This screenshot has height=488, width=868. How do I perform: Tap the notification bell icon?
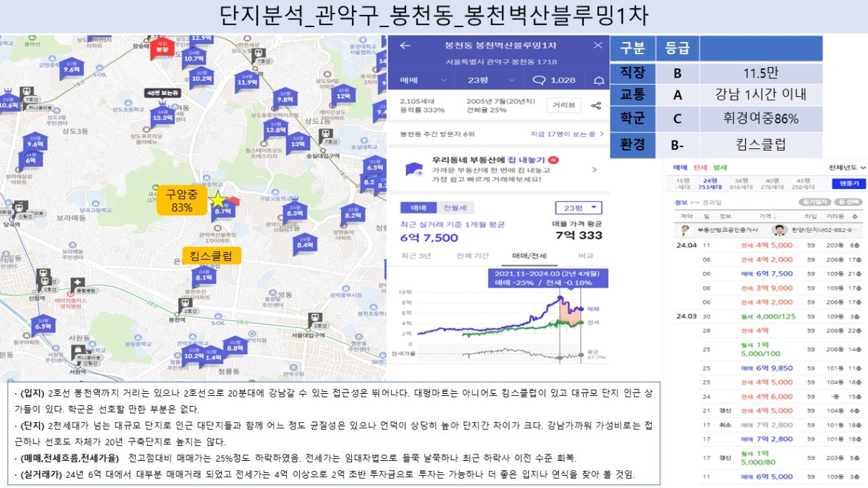tap(598, 80)
